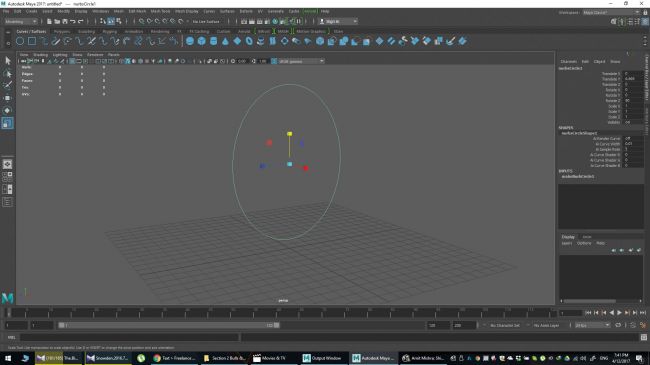The image size is (650, 365).
Task: Open the Workspace Maya Classic dropdown
Action: click(x=611, y=12)
